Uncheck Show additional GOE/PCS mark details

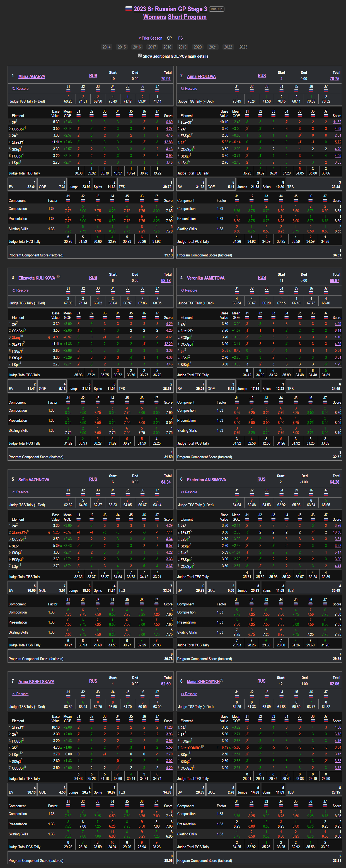140,56
